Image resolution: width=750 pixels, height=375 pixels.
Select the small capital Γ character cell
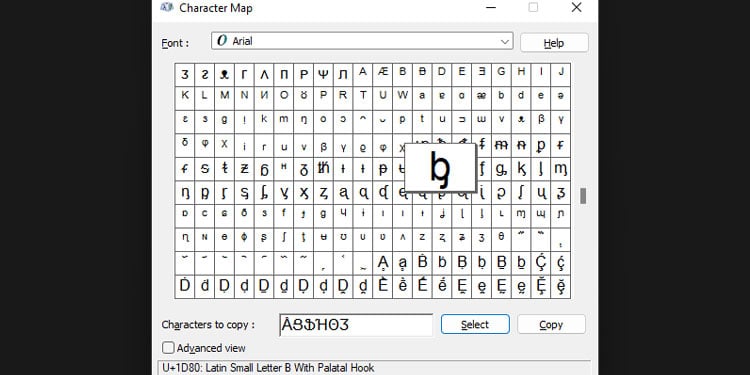coord(244,75)
